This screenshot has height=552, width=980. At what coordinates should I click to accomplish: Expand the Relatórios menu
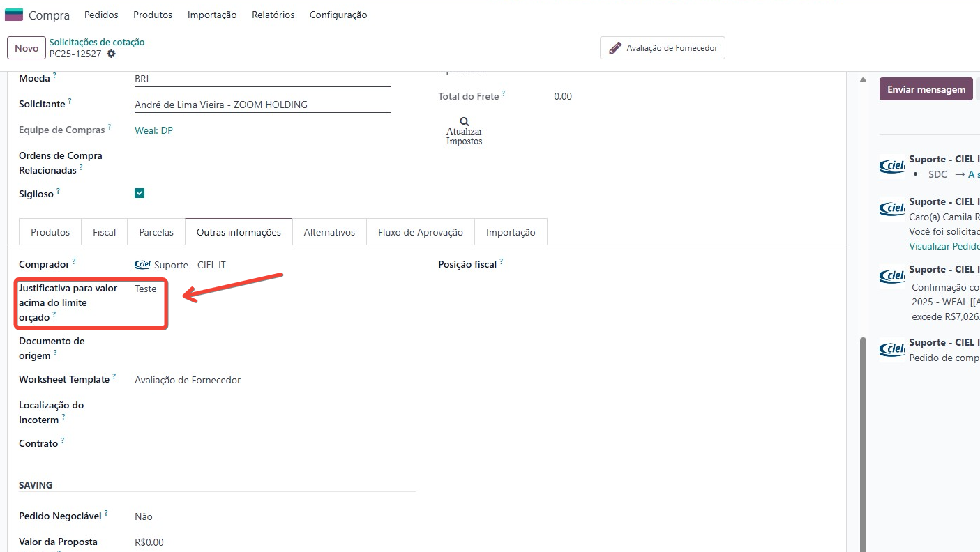[273, 15]
